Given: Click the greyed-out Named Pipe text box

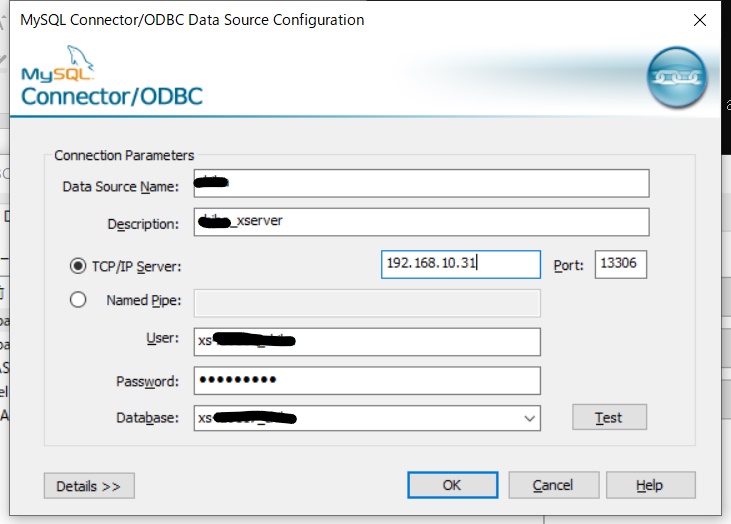Looking at the screenshot, I should pyautogui.click(x=366, y=303).
